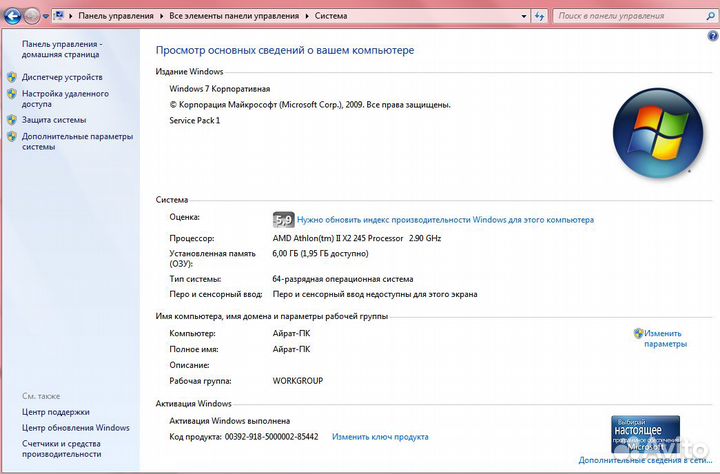
Task: Click the shield icon beside Диспетчер устройств
Action: 12,77
